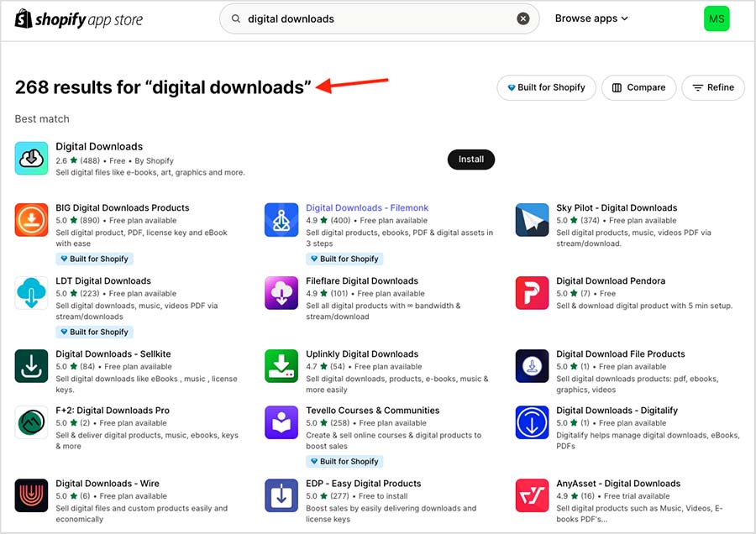Select Built for Shopify badge under Filemonk
The height and width of the screenshot is (534, 756).
coord(344,259)
